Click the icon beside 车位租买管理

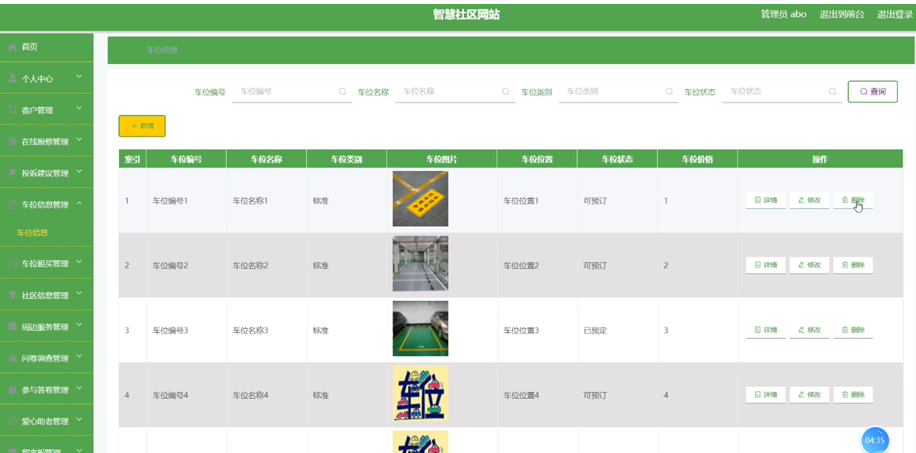[12, 264]
